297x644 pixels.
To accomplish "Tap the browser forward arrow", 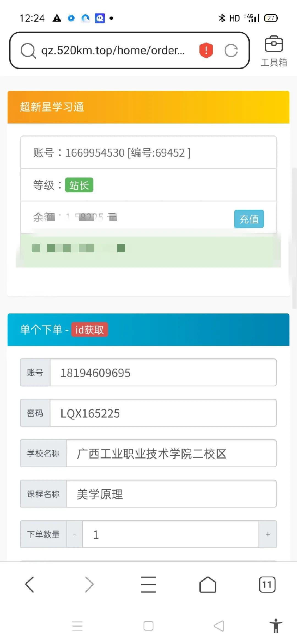I will point(89,584).
